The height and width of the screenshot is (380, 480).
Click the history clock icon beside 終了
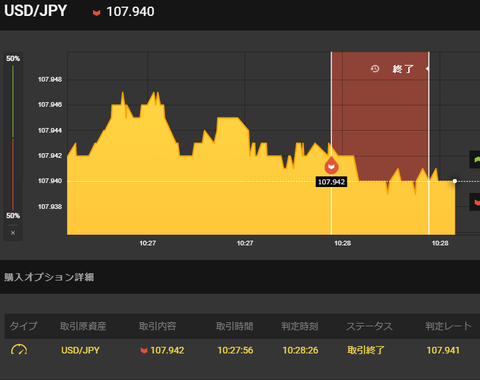click(375, 69)
